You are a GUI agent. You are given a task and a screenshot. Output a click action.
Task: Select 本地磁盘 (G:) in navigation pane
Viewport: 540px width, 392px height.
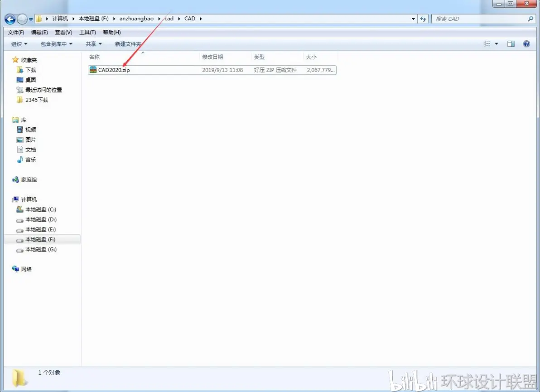(41, 249)
